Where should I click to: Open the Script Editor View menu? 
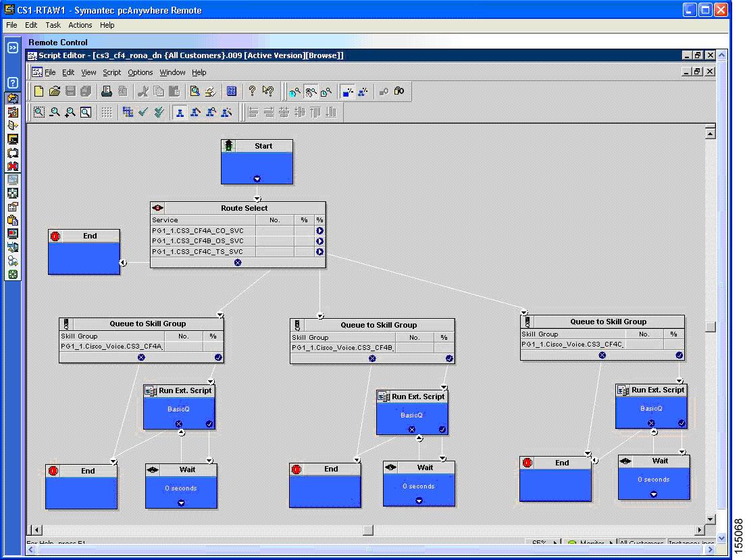pos(88,72)
